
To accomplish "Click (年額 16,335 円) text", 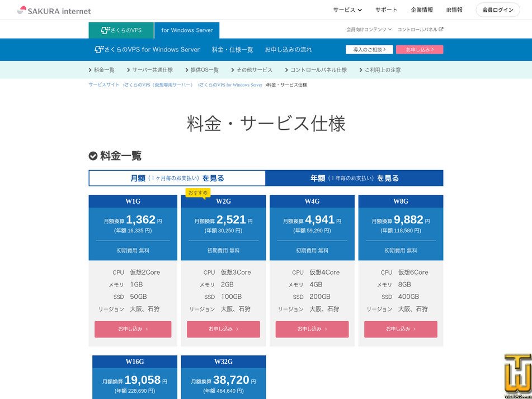I will coord(133,231).
